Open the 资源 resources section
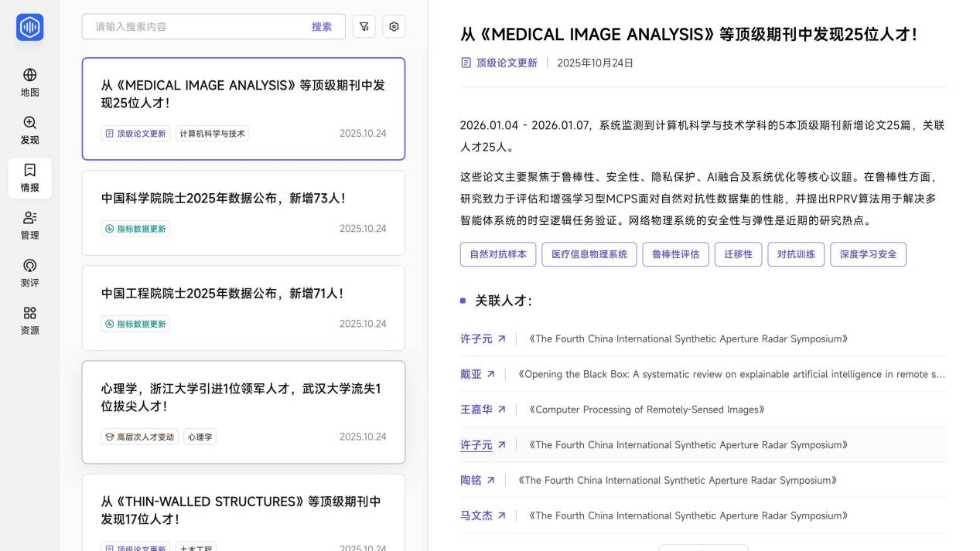The height and width of the screenshot is (551, 980). (x=29, y=321)
